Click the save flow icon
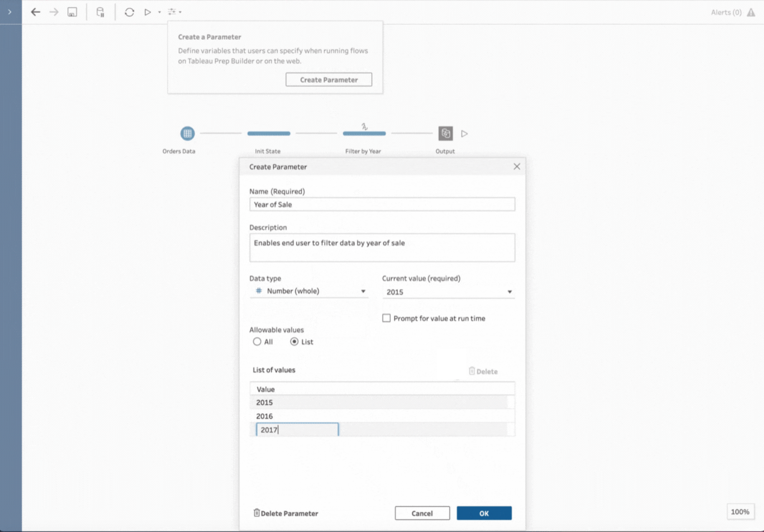 [x=72, y=12]
